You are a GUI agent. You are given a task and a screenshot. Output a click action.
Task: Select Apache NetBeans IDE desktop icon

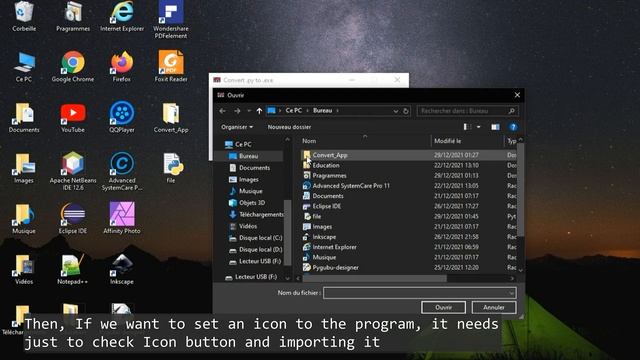pos(73,171)
